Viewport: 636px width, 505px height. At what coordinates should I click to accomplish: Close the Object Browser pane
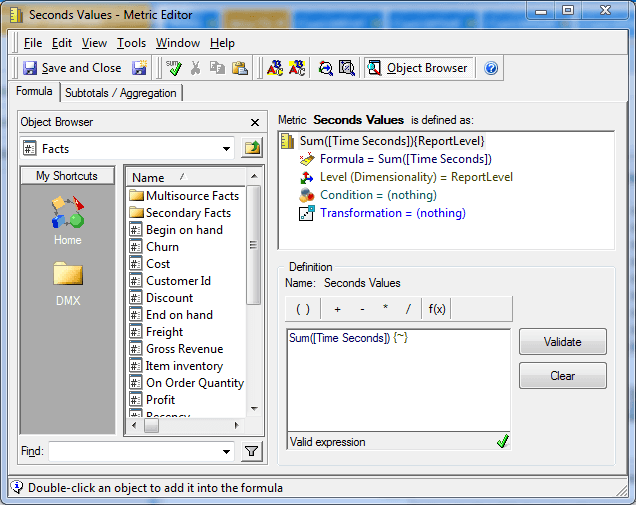pos(254,122)
